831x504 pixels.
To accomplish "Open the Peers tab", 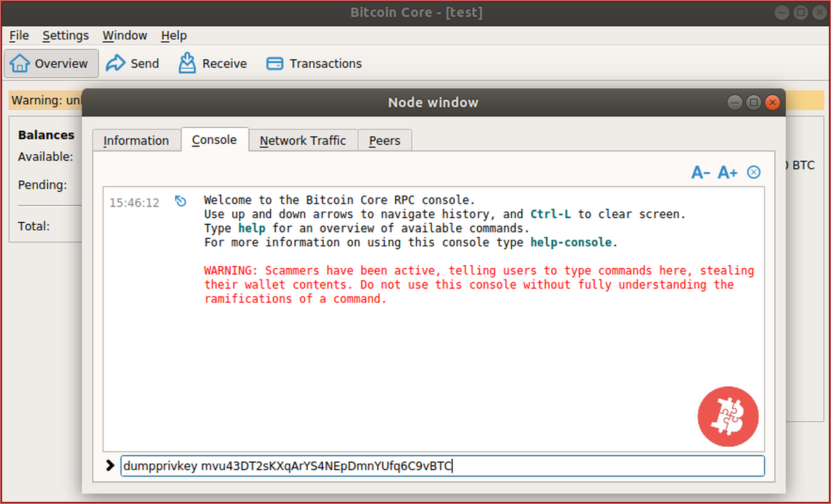I will (384, 140).
